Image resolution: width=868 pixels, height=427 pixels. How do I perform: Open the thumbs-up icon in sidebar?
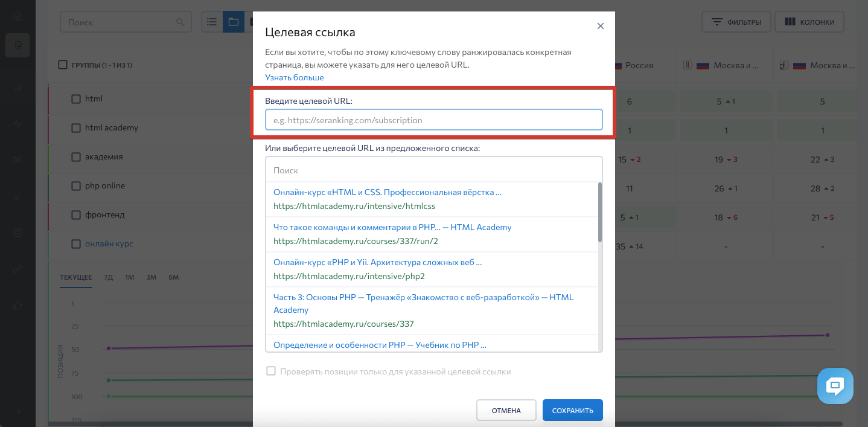(x=18, y=305)
